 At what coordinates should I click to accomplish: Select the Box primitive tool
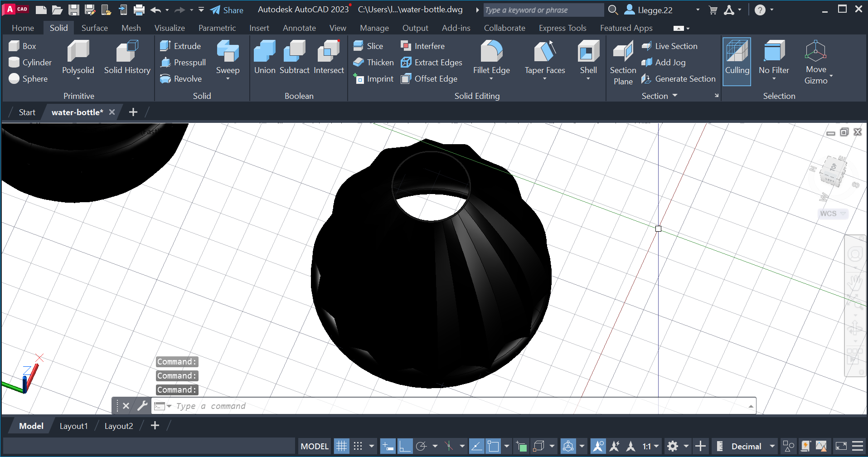(x=23, y=46)
